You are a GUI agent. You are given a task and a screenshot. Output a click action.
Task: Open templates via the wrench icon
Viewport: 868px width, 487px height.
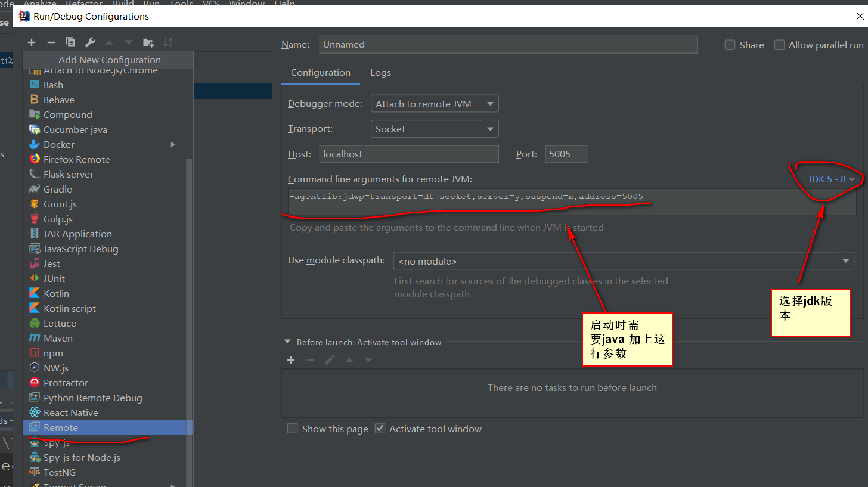point(90,42)
